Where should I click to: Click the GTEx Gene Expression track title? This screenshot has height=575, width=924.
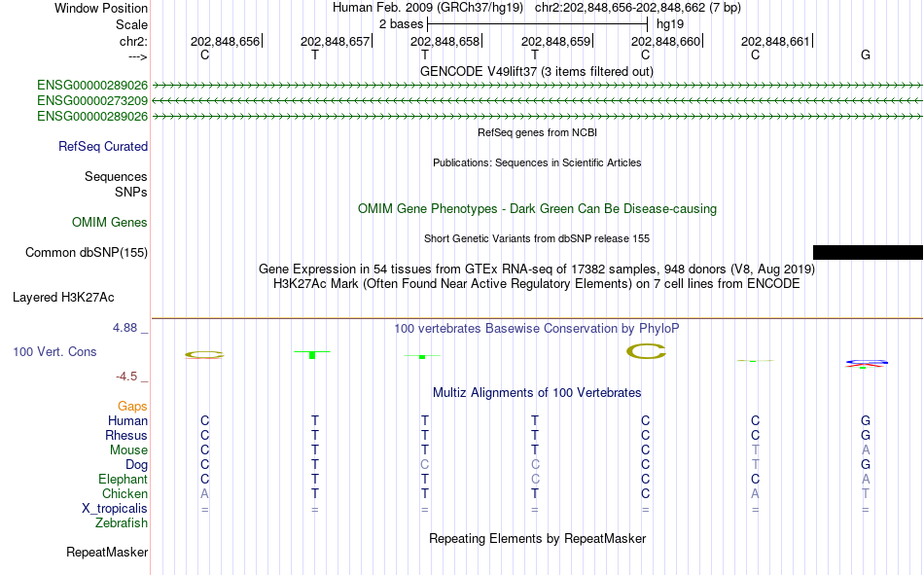537,269
